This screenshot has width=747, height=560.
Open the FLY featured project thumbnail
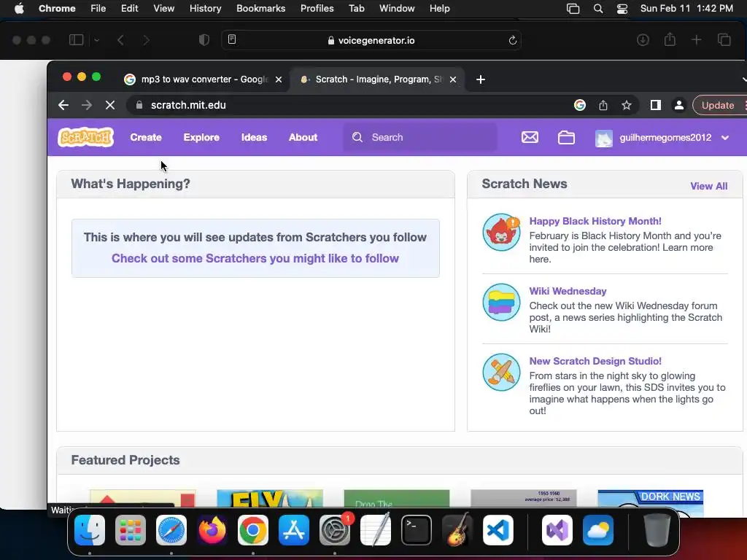tap(270, 499)
